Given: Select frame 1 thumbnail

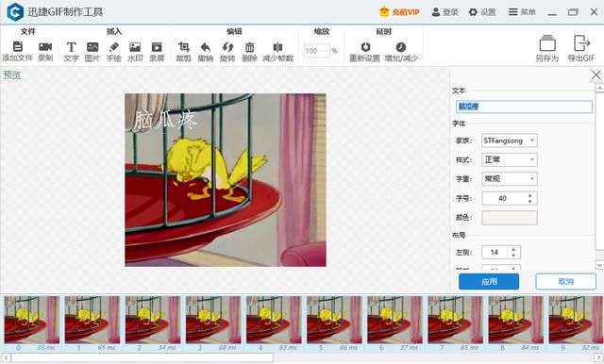Looking at the screenshot, I should pyautogui.click(x=92, y=320).
